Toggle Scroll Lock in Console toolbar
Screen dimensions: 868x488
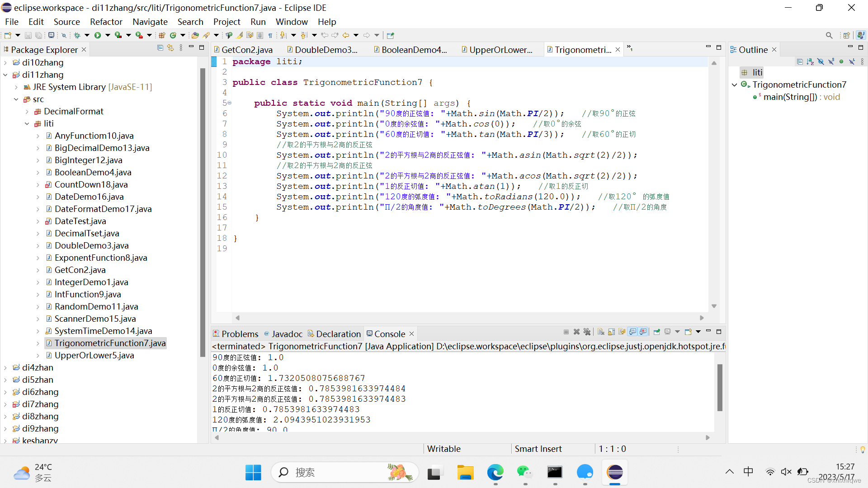[x=611, y=332]
